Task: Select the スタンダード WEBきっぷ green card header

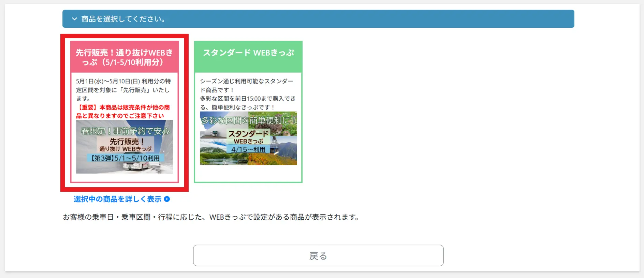Action: (248, 53)
